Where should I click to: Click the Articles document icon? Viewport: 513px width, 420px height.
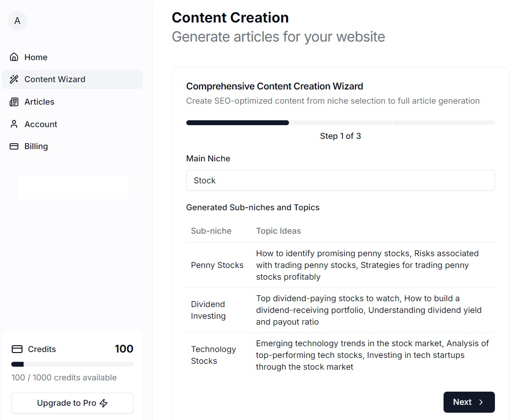click(x=14, y=102)
